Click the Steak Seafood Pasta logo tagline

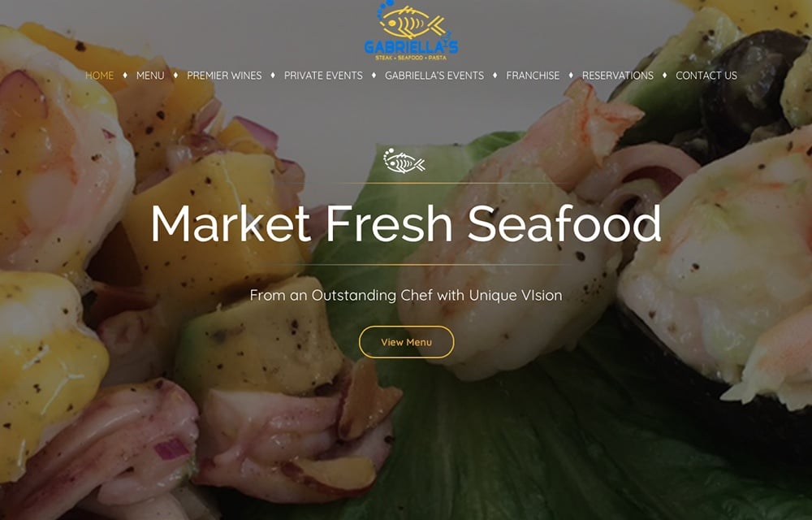tap(411, 58)
